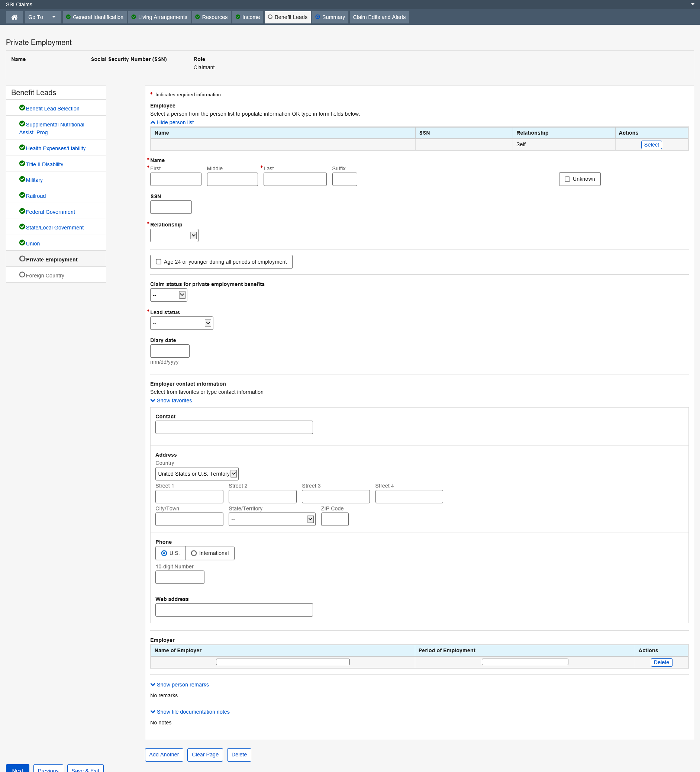
Task: Switch to the Summary tab
Action: coord(330,17)
